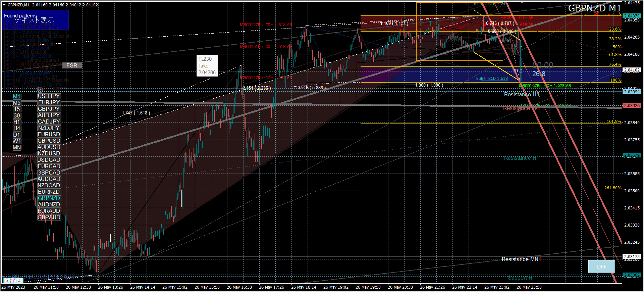The image size is (644, 292).
Task: Switch to the M5 timeframe
Action: point(17,103)
